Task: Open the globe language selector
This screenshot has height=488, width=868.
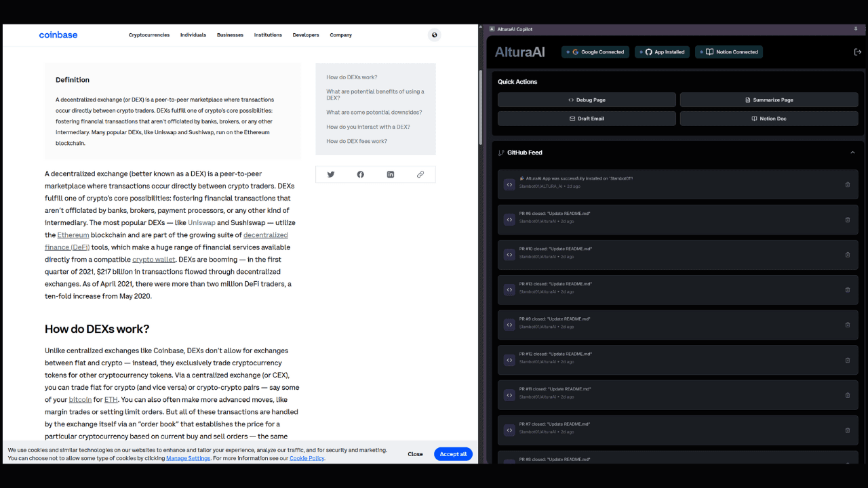Action: 435,35
